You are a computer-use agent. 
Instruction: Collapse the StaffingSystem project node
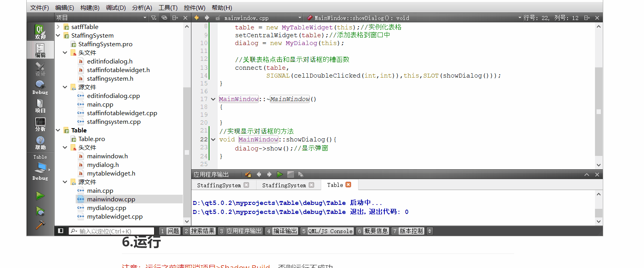pos(58,35)
